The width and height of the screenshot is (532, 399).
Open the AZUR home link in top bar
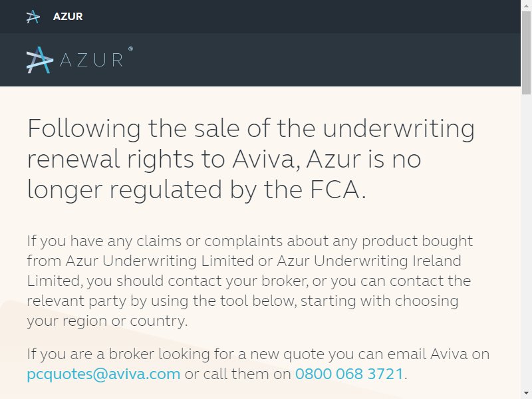point(68,16)
